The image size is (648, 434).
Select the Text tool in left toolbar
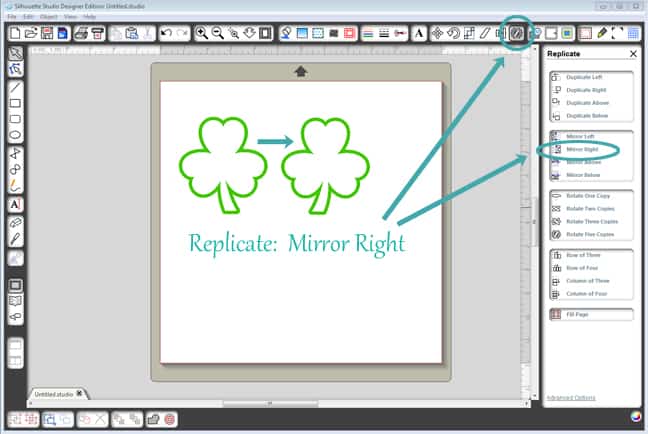pyautogui.click(x=16, y=204)
